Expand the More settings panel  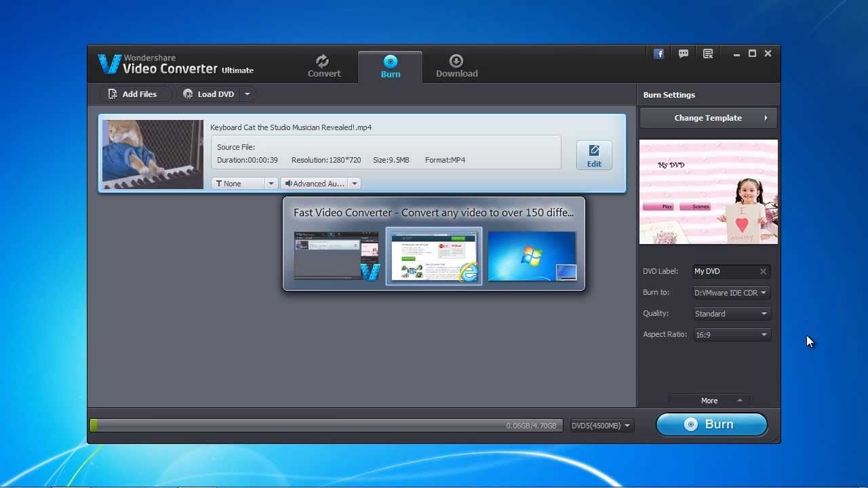[709, 401]
